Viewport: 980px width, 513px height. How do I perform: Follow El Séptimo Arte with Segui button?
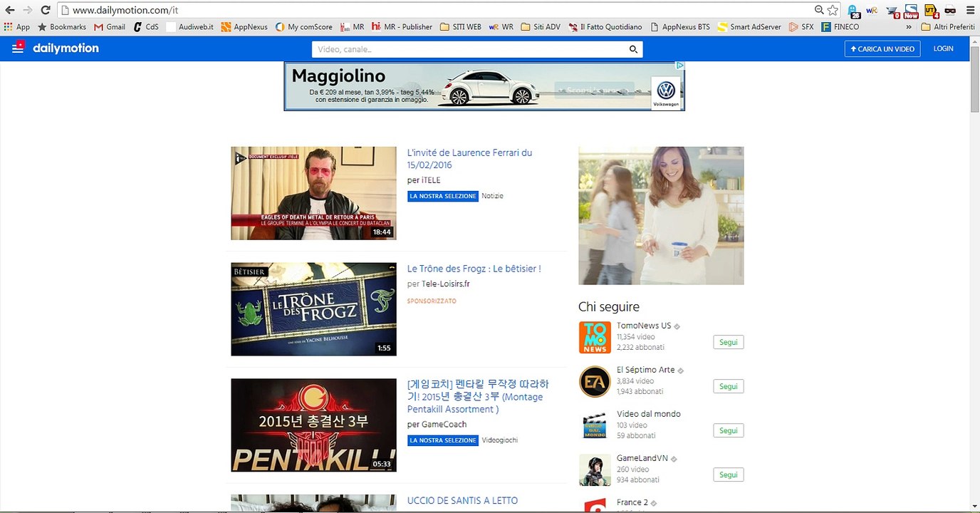click(x=728, y=386)
